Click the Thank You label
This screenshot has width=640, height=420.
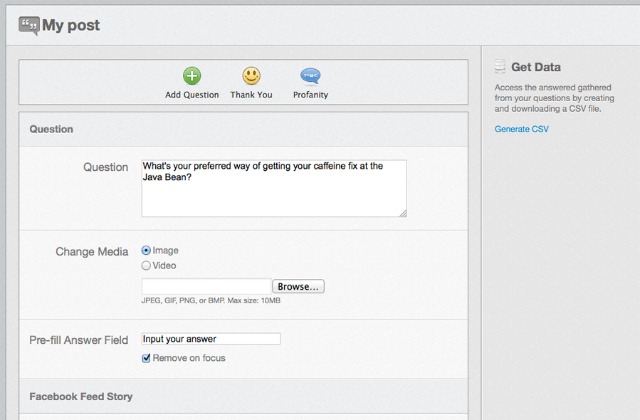pos(251,95)
